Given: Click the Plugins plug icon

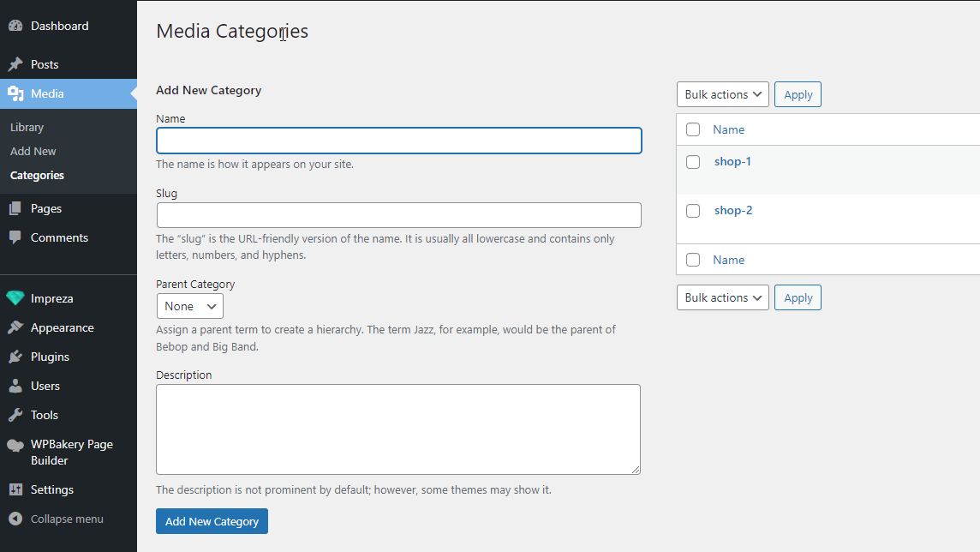Looking at the screenshot, I should 15,357.
